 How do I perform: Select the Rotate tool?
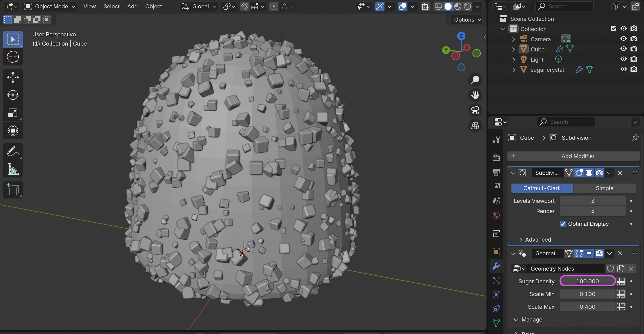pos(13,95)
